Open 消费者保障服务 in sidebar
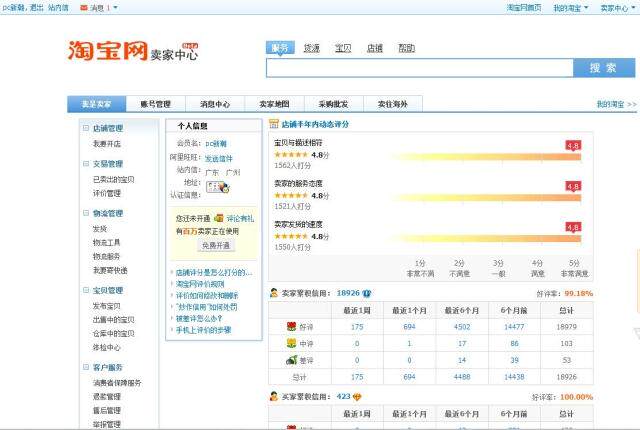Screen dimensions: 640x430 click(x=117, y=383)
